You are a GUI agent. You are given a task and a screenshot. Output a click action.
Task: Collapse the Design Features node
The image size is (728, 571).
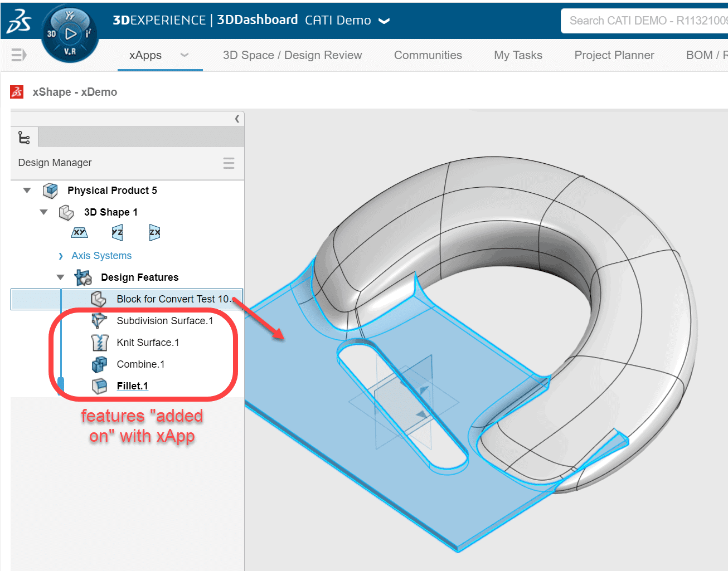(x=60, y=277)
